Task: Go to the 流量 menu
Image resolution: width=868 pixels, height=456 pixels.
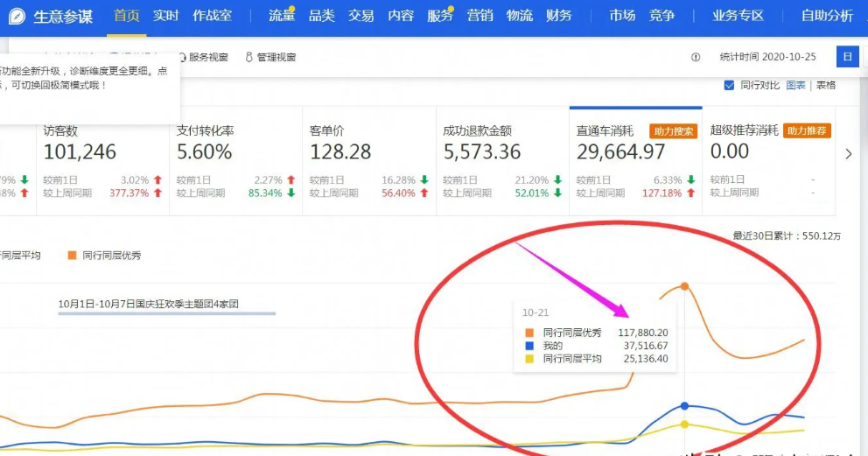Action: pos(281,16)
